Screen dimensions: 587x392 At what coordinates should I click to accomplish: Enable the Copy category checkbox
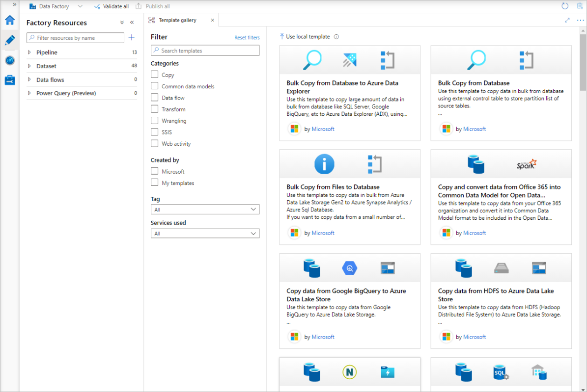coord(154,75)
